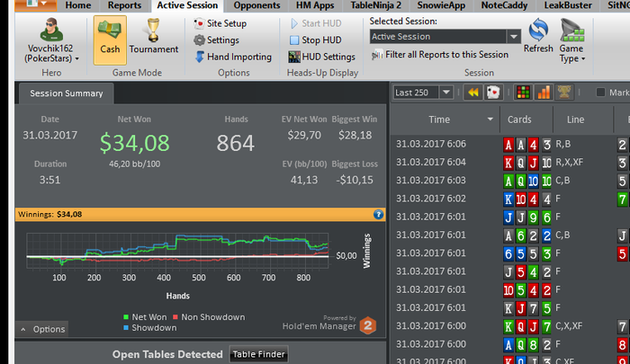Sort by the Cards column header
This screenshot has height=364, width=630.
(519, 120)
